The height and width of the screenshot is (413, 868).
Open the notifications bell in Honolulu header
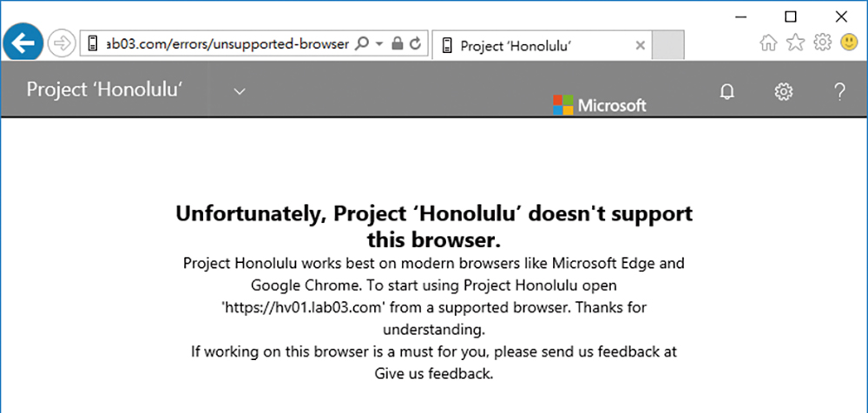[727, 91]
